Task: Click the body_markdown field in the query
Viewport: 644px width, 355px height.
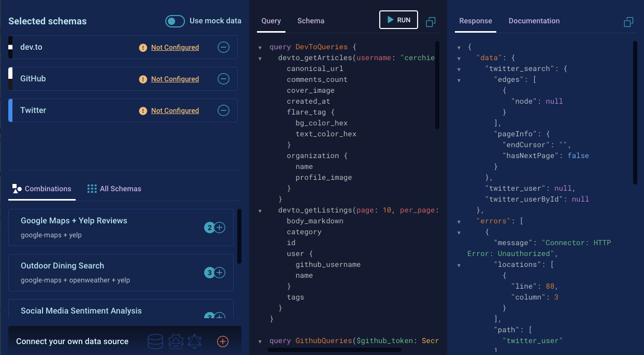Action: coord(315,221)
